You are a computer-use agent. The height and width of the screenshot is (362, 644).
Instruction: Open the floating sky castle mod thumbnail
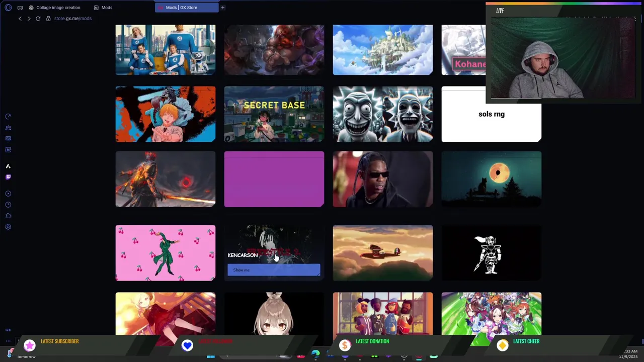pyautogui.click(x=383, y=50)
